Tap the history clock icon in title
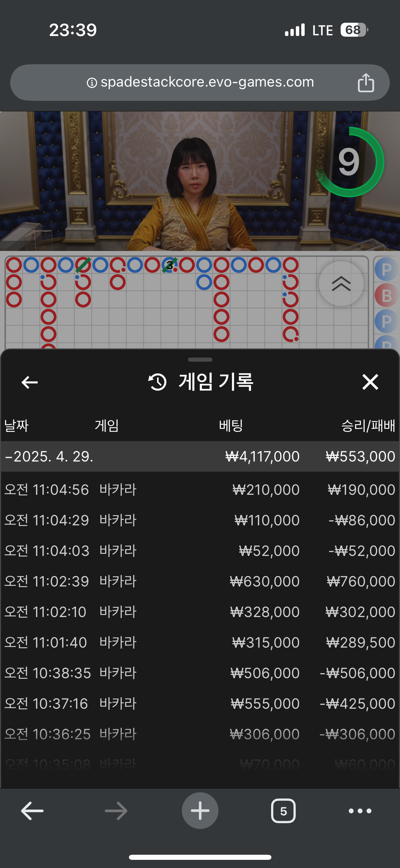Image resolution: width=400 pixels, height=868 pixels. click(157, 382)
